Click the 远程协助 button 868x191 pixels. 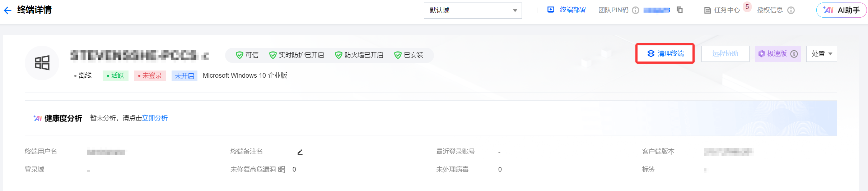[725, 54]
